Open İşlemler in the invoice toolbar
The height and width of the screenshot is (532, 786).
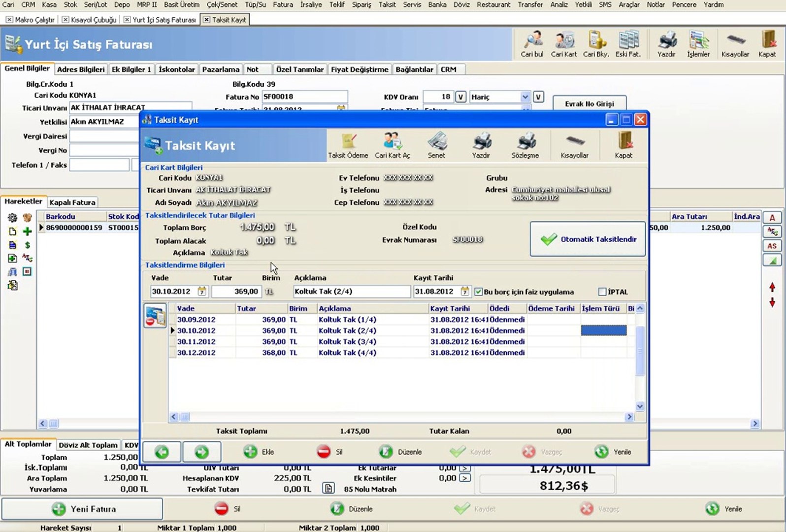pyautogui.click(x=699, y=44)
